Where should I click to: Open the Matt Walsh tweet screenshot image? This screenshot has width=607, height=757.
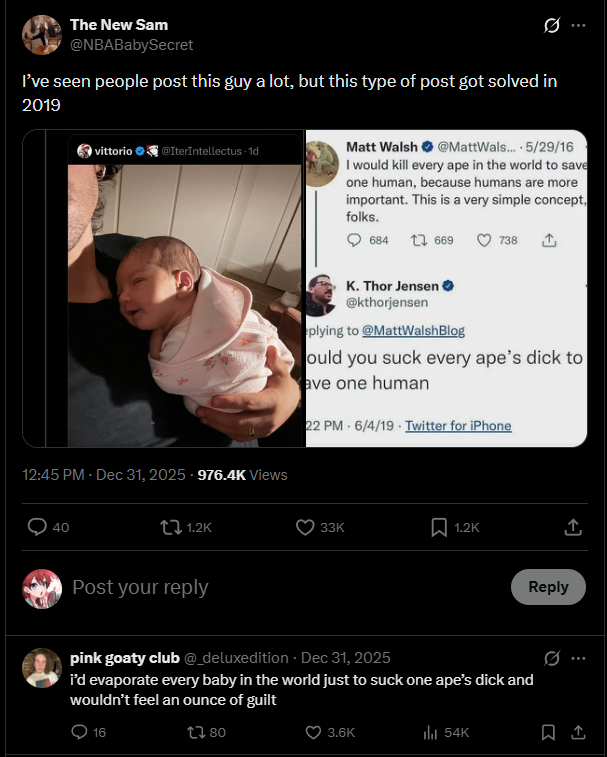point(445,289)
